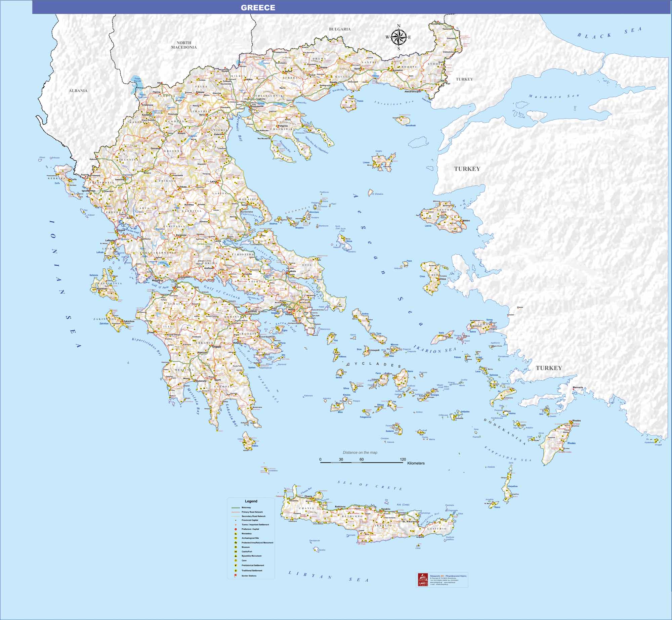The height and width of the screenshot is (620, 672).
Task: Click the Heraklio city label on Crete
Action: click(385, 509)
